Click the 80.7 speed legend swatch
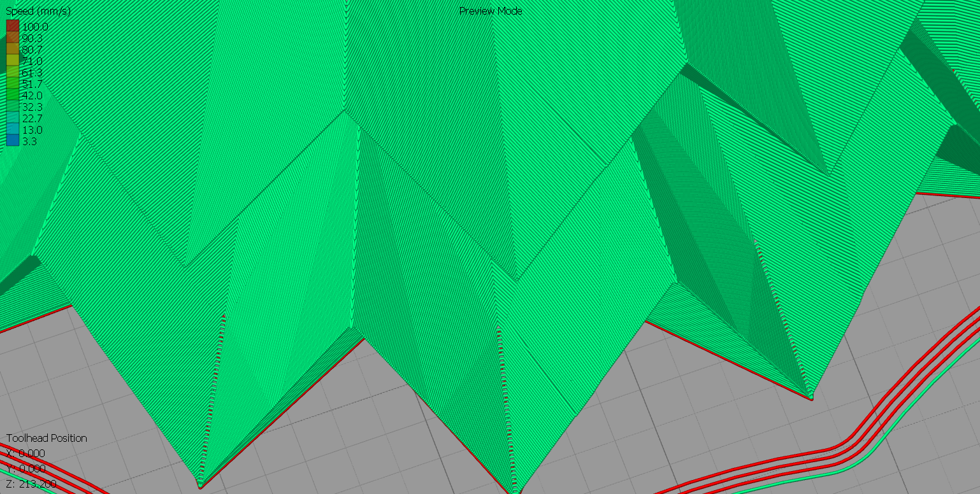 [x=13, y=49]
